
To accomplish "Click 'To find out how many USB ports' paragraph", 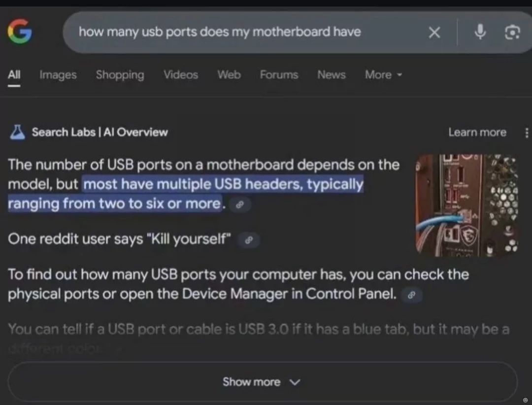I will tap(238, 284).
